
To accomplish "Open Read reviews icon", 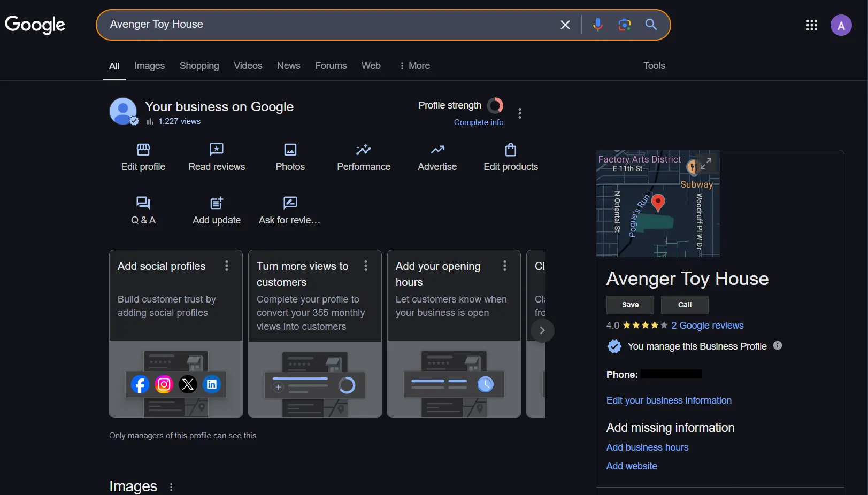I will (x=217, y=149).
